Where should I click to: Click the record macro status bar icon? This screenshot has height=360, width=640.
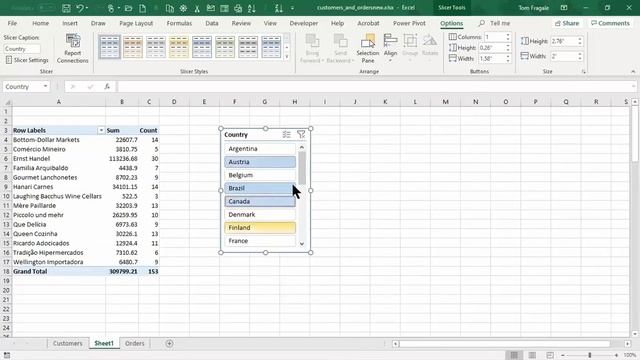point(7,356)
